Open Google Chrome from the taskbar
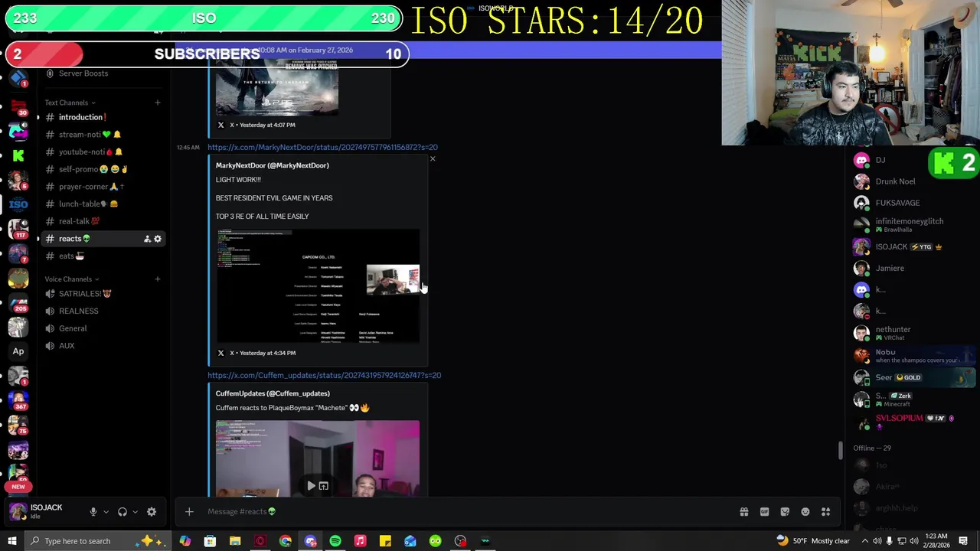This screenshot has width=980, height=551. pos(286,541)
